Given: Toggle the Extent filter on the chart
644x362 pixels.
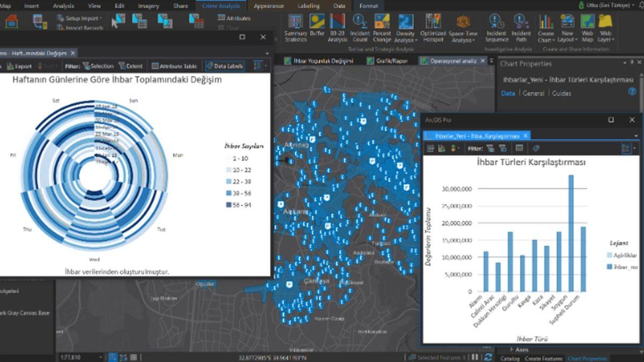Looking at the screenshot, I should [x=130, y=67].
